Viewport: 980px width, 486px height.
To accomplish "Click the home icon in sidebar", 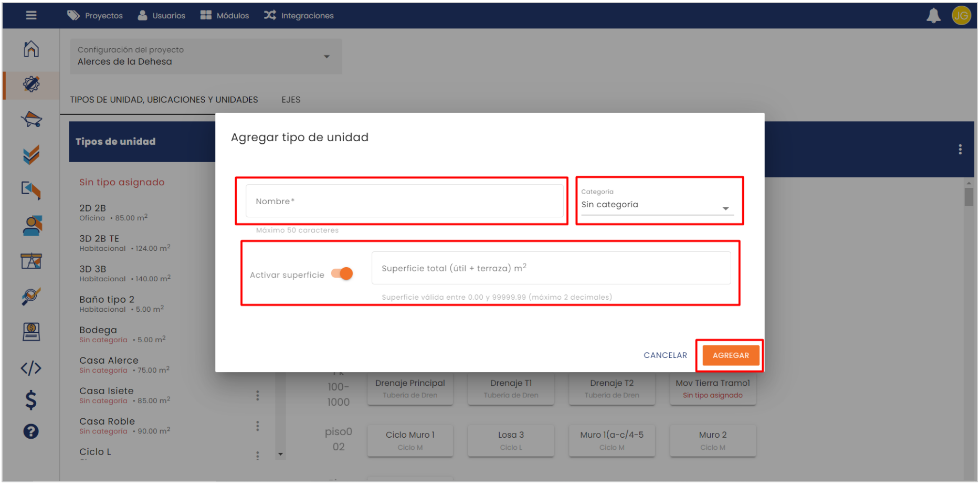I will pos(31,49).
